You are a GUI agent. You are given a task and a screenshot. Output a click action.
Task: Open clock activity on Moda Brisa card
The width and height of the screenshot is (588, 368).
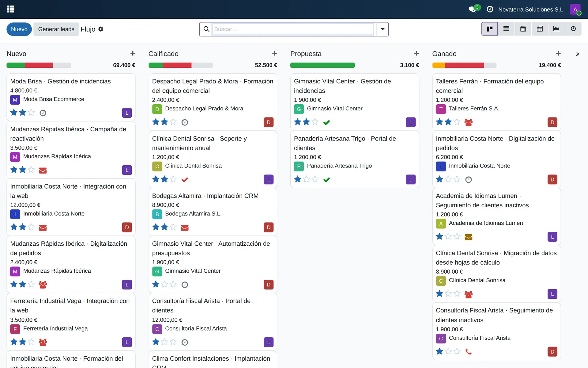43,113
